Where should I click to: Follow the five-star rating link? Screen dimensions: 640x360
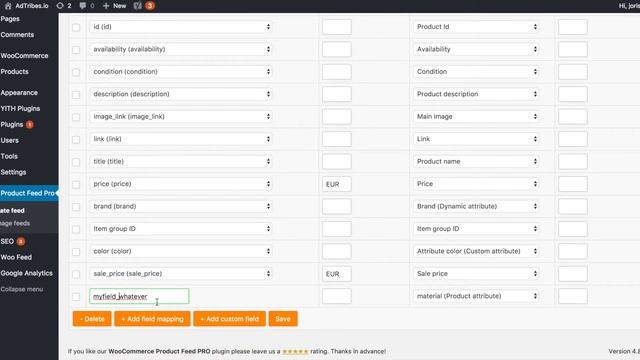296,351
